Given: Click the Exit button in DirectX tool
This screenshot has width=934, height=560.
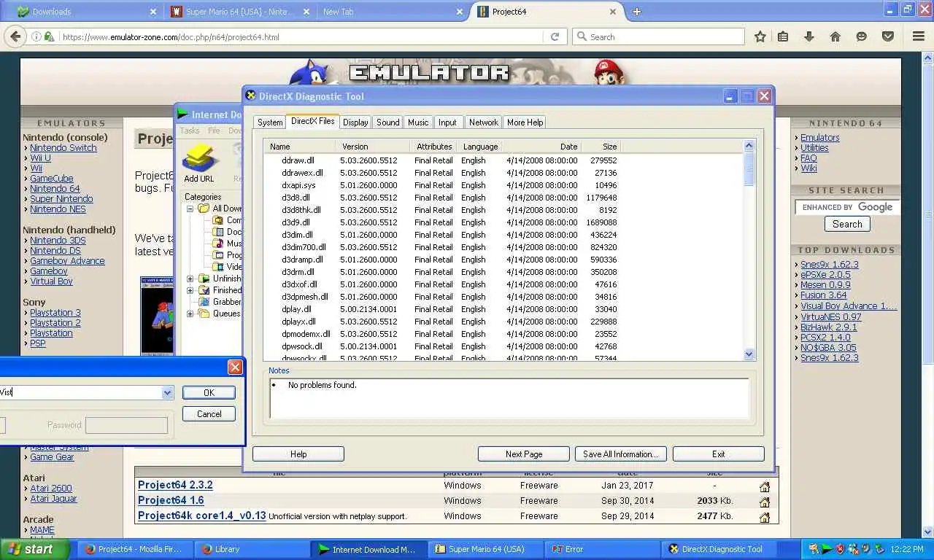Looking at the screenshot, I should [719, 454].
